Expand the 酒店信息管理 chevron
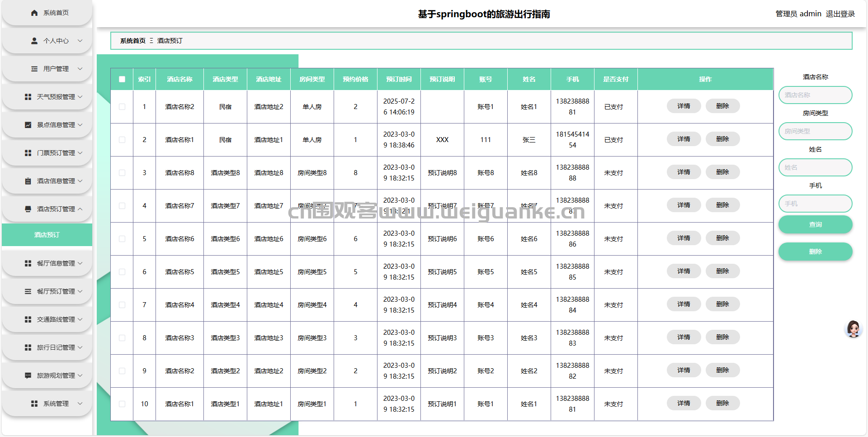Image resolution: width=868 pixels, height=437 pixels. coord(80,181)
